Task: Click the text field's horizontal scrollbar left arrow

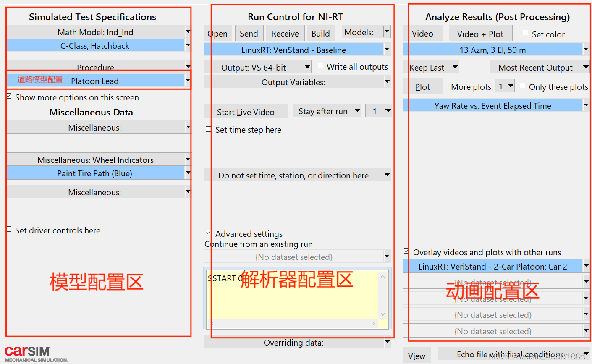Action: click(x=212, y=323)
